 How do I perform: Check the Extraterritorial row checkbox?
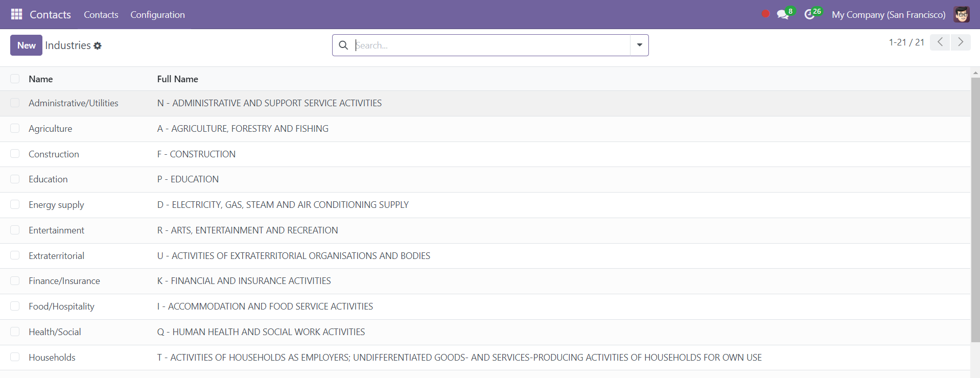coord(15,255)
